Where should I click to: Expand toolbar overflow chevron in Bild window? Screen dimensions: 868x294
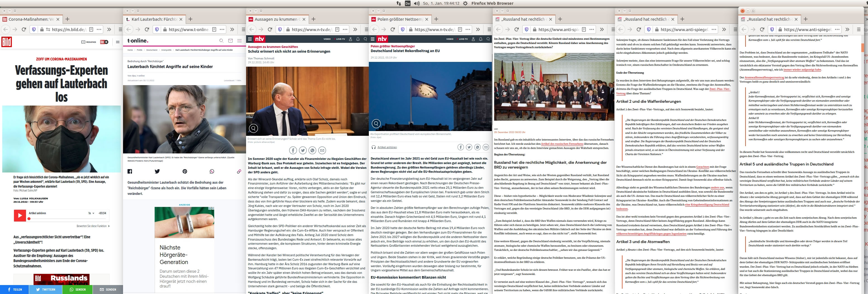109,29
